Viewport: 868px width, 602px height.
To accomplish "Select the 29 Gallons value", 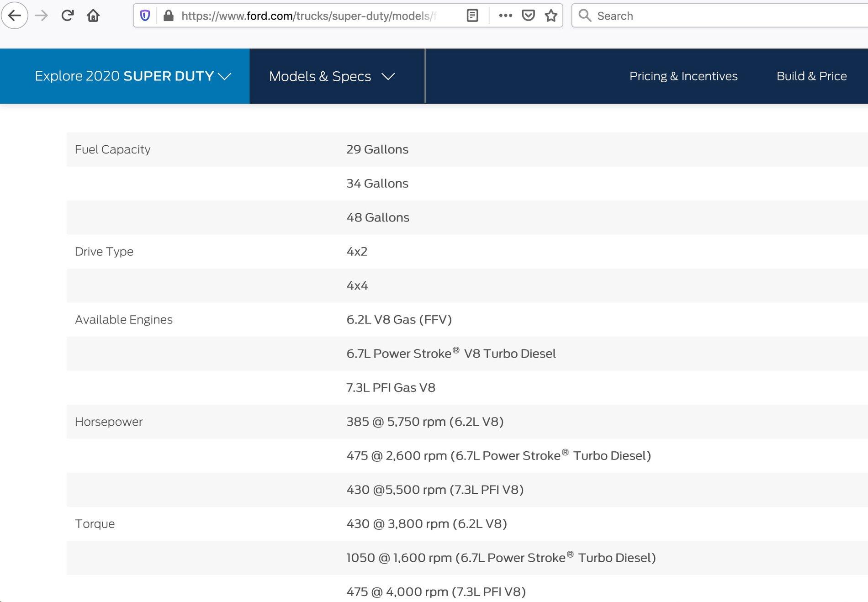I will pos(377,149).
